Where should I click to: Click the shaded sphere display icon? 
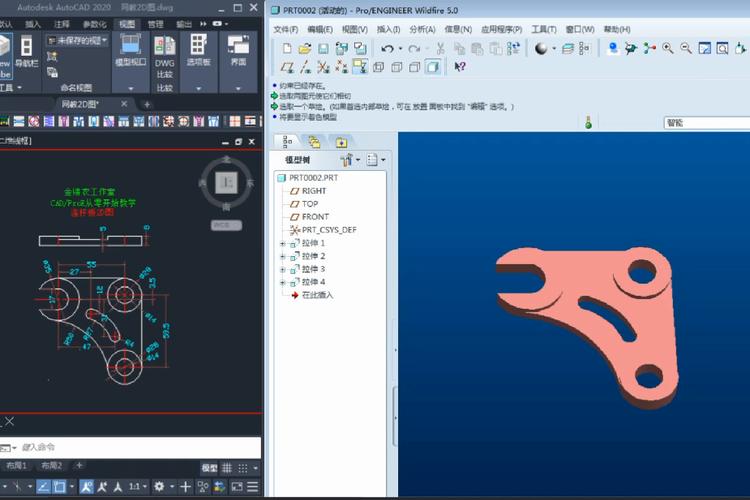pos(540,48)
